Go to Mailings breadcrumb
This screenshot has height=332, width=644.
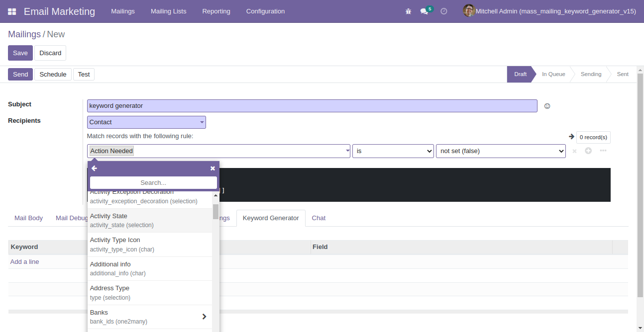point(24,34)
